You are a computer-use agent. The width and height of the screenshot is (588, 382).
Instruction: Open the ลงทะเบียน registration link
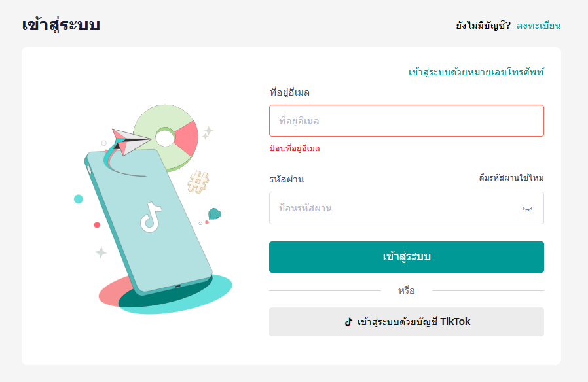point(538,26)
